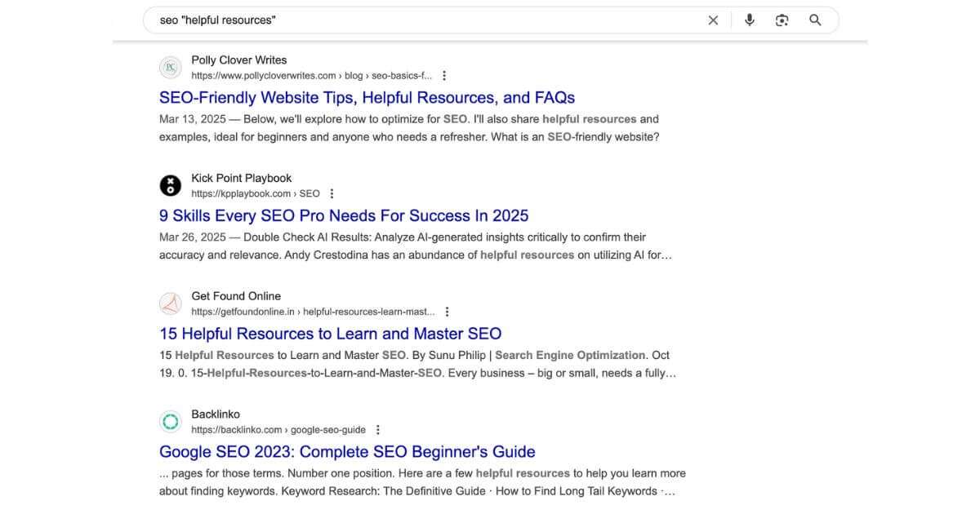The height and width of the screenshot is (514, 980).
Task: Click the Get Found Online site favicon
Action: [x=170, y=304]
